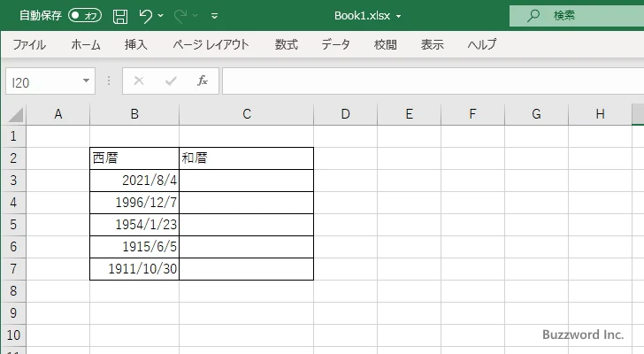The height and width of the screenshot is (354, 644).
Task: Select row 8 header
Action: point(13,291)
